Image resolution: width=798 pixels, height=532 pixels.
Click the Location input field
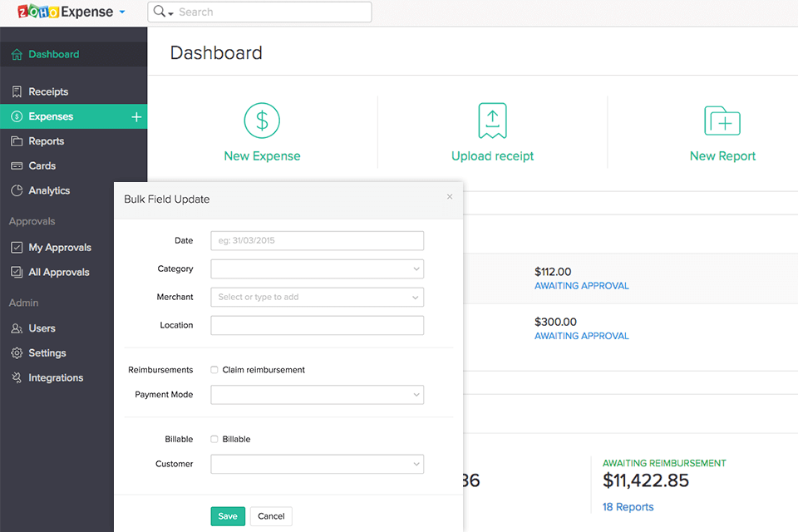tap(317, 325)
